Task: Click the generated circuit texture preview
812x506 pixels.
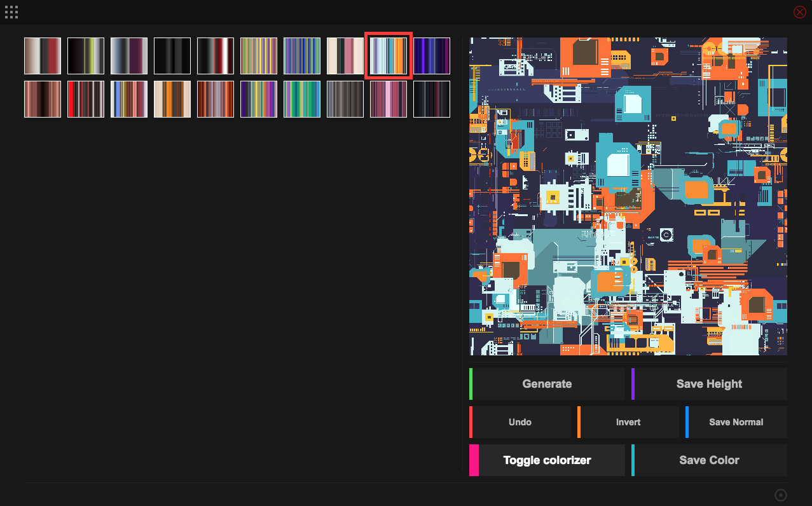Action: (x=628, y=196)
